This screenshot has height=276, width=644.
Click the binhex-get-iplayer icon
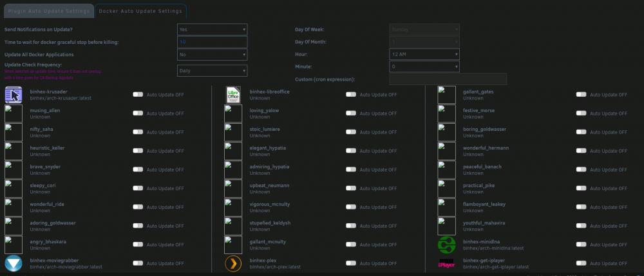[x=446, y=263]
